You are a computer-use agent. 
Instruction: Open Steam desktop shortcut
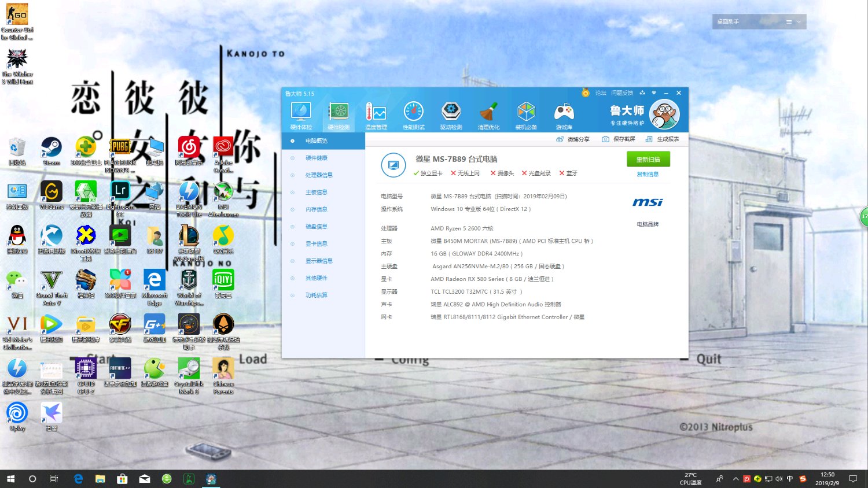pyautogui.click(x=52, y=151)
